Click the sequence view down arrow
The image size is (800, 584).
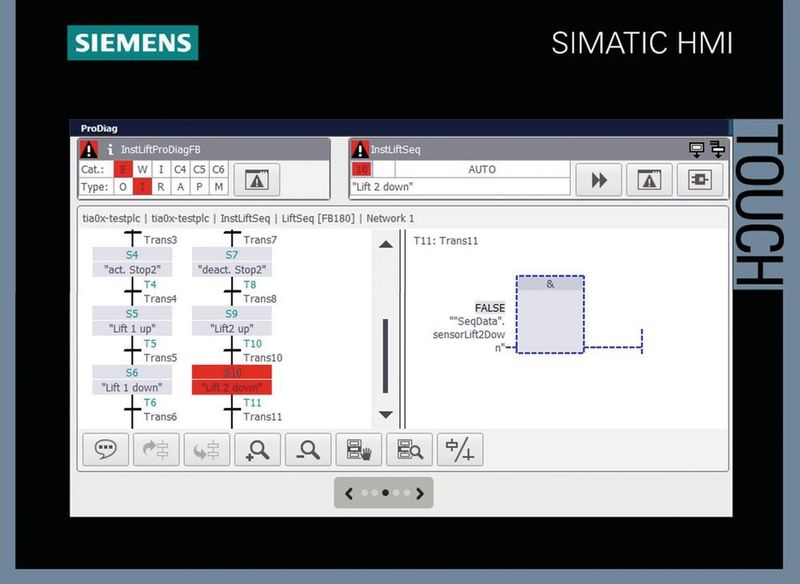tap(386, 414)
